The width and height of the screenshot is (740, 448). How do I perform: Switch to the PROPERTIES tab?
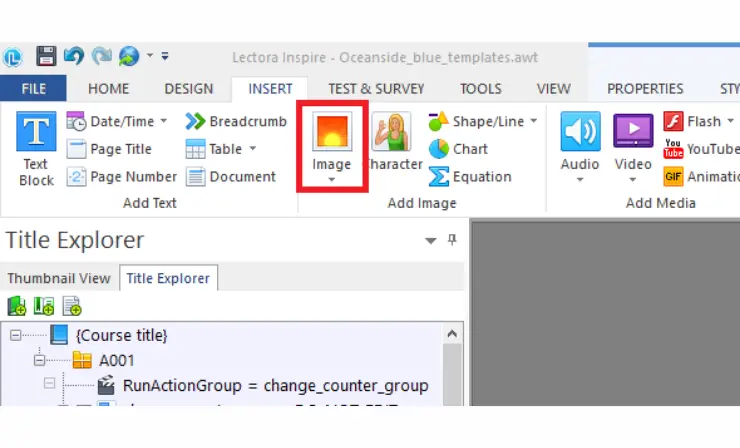(645, 89)
